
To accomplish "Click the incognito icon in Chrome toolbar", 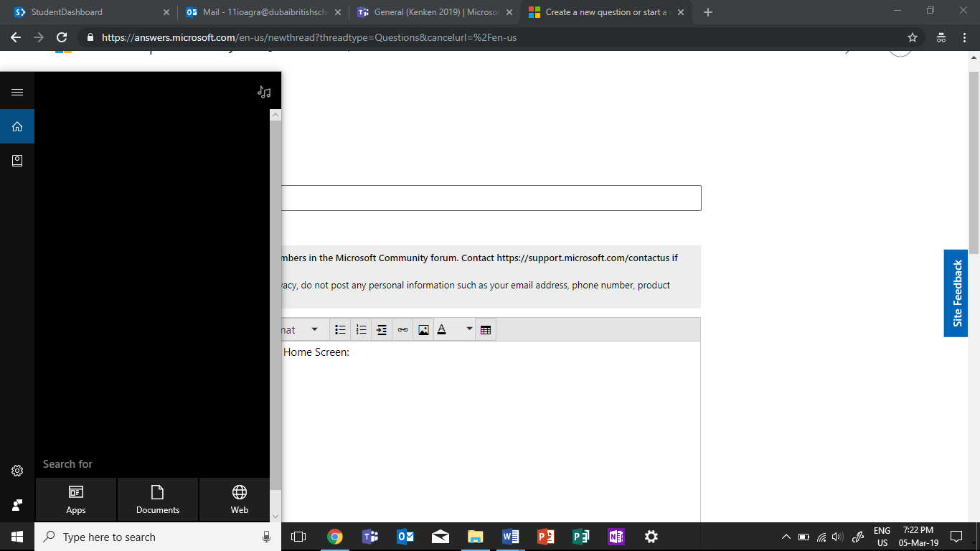I will click(x=941, y=37).
